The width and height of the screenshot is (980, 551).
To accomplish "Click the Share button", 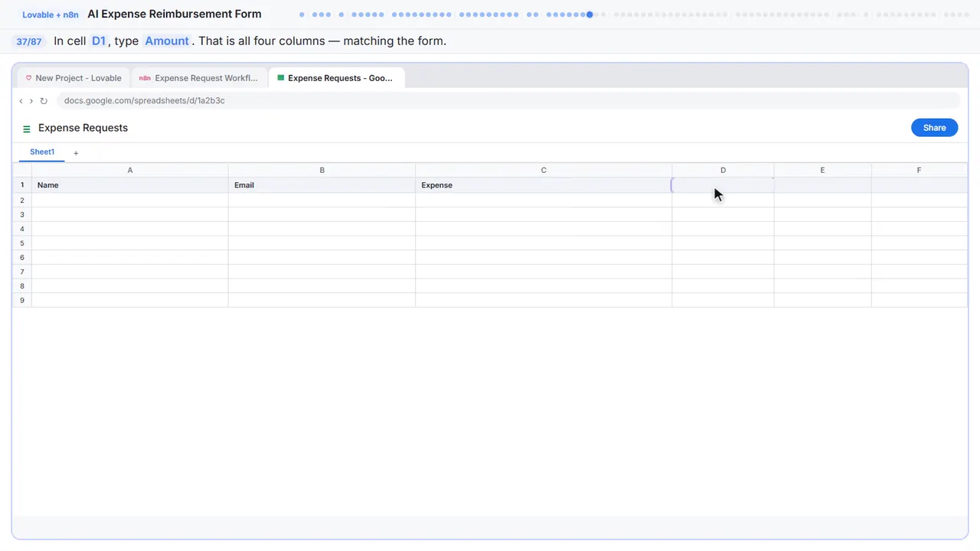I will [x=934, y=128].
